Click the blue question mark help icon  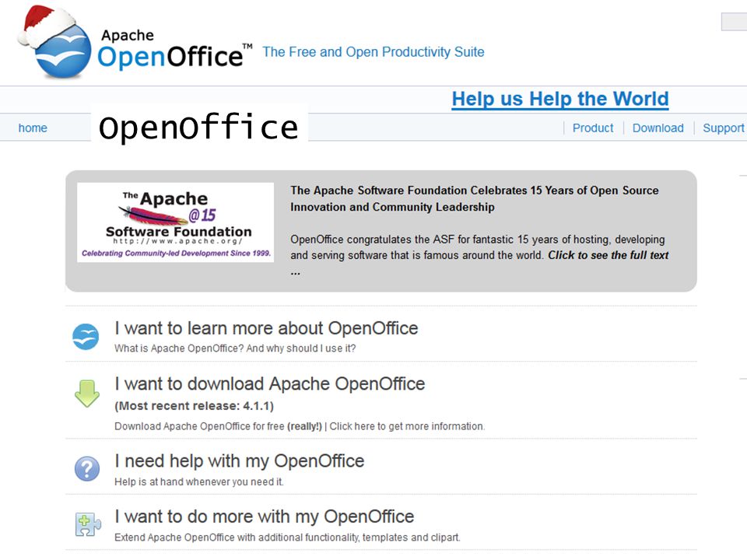click(x=87, y=468)
